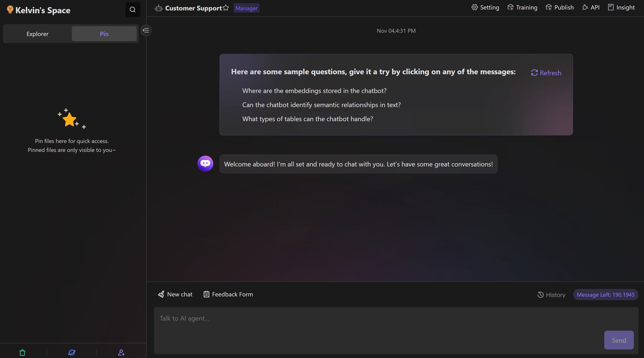This screenshot has height=358, width=644.
Task: Click the planet explore icon in sidebar footer
Action: [x=72, y=353]
